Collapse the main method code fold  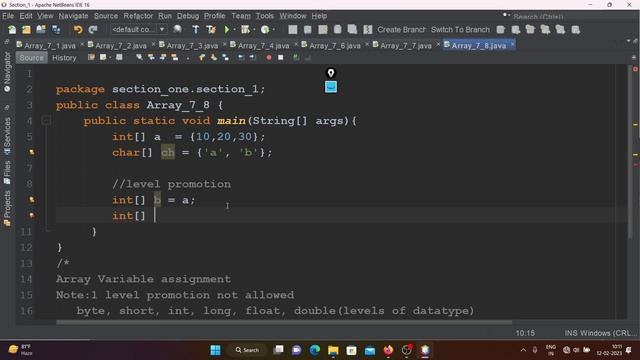click(46, 120)
